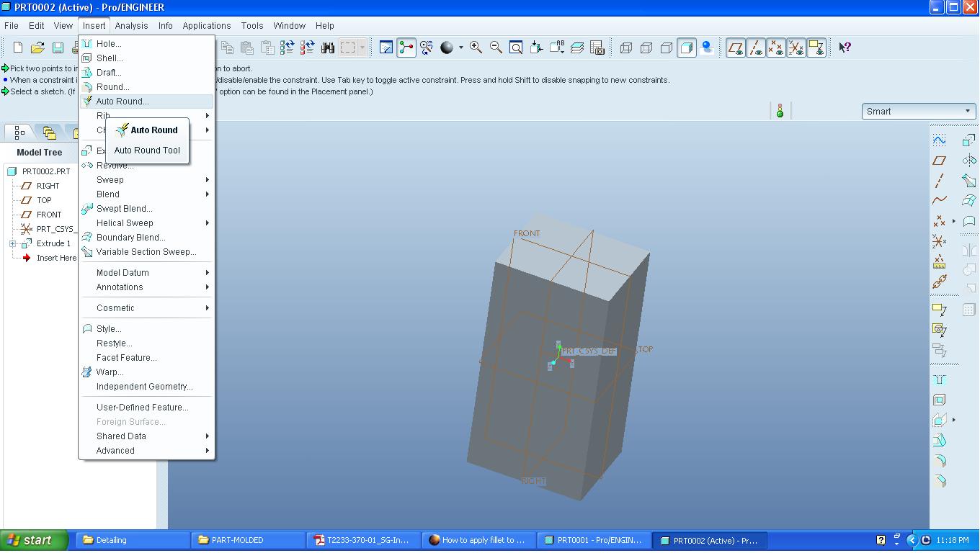Open the Layers toolbar icon

click(577, 48)
